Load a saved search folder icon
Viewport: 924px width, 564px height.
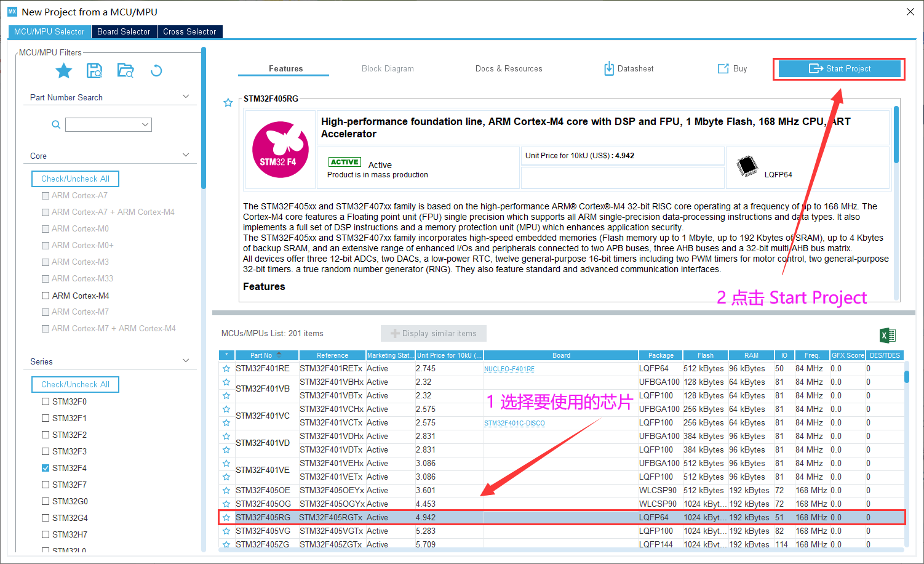point(125,71)
